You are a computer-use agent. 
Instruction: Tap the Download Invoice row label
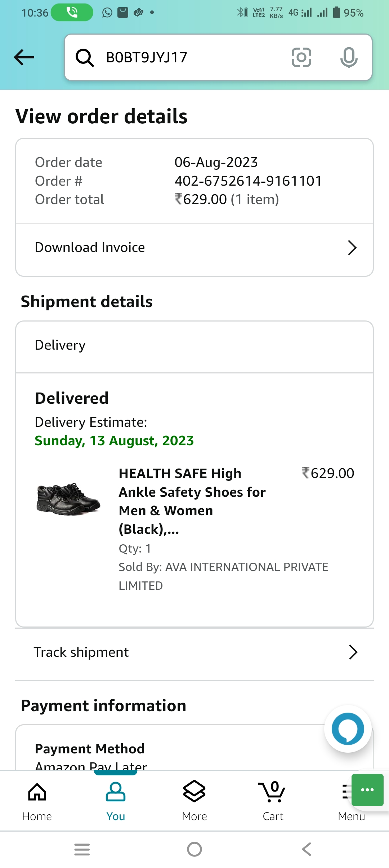(90, 248)
